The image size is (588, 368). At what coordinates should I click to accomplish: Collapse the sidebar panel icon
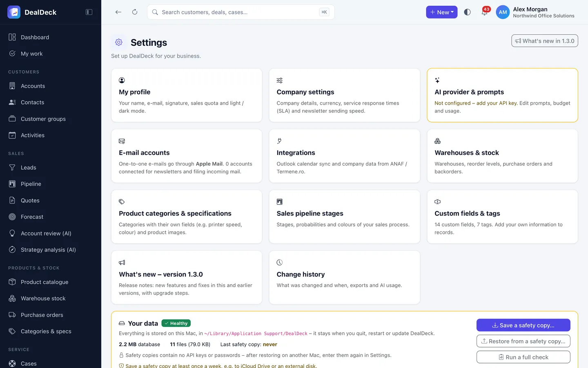click(x=89, y=12)
